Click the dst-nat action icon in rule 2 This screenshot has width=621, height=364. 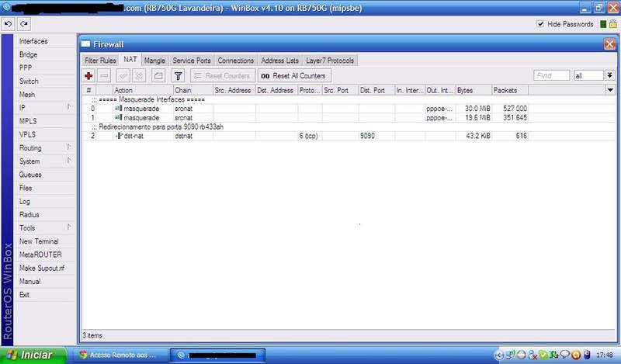(x=119, y=136)
